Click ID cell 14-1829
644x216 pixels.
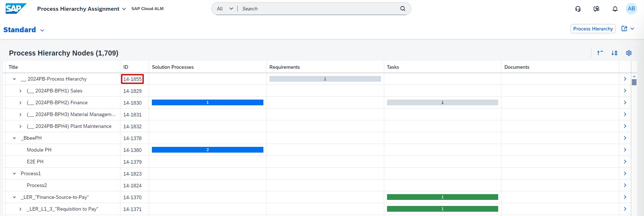tap(132, 91)
